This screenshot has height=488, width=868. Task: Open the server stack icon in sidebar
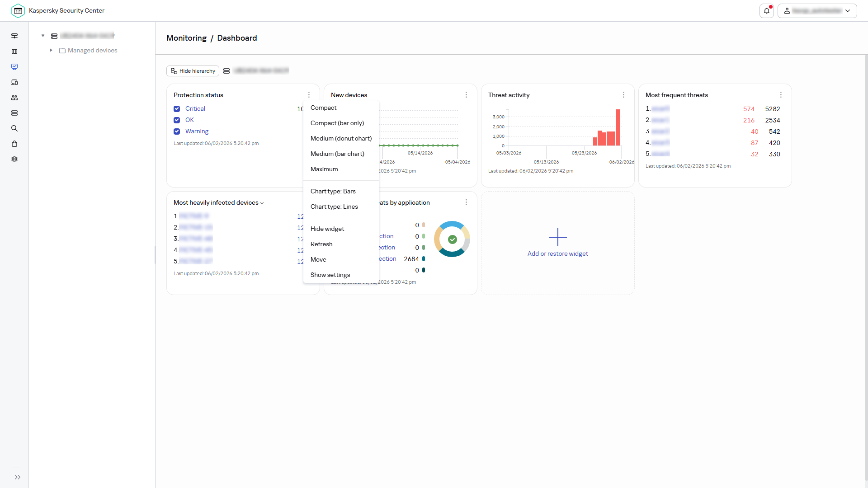(14, 113)
